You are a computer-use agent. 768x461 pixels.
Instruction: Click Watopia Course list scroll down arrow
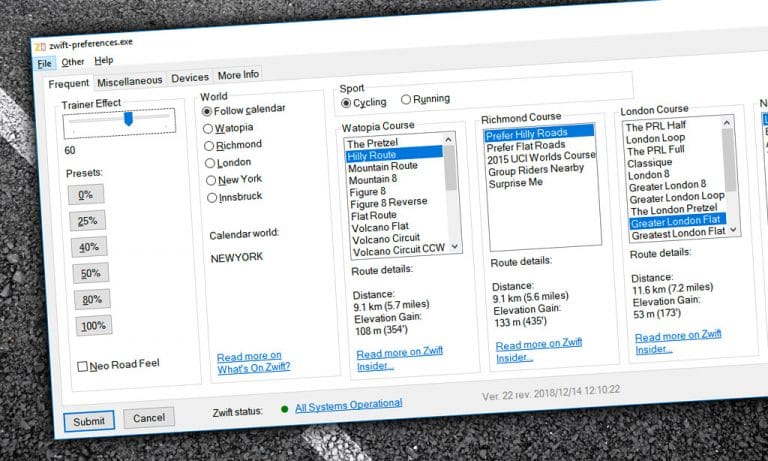[x=455, y=246]
